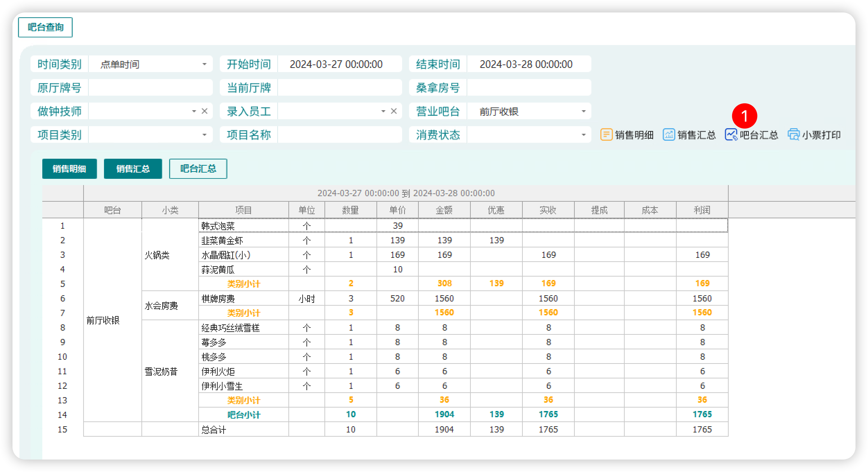Clear the 录入员工 field with its X
This screenshot has height=472, width=868.
394,111
